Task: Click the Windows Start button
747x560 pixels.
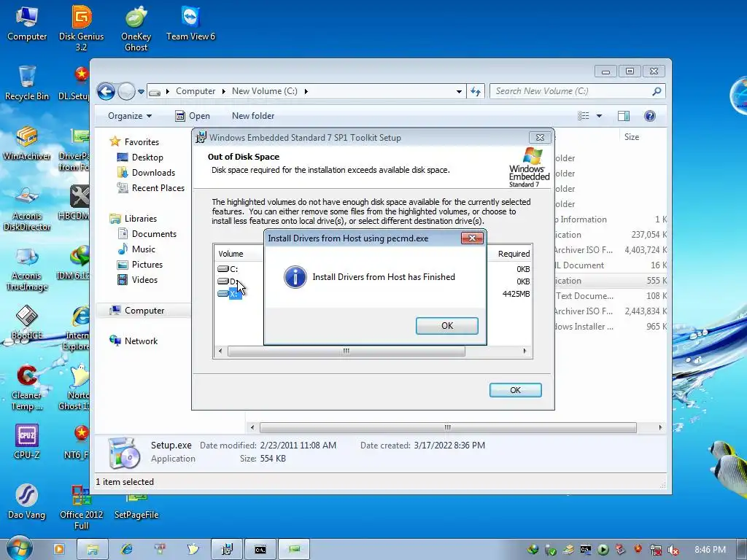Action: pos(19,548)
